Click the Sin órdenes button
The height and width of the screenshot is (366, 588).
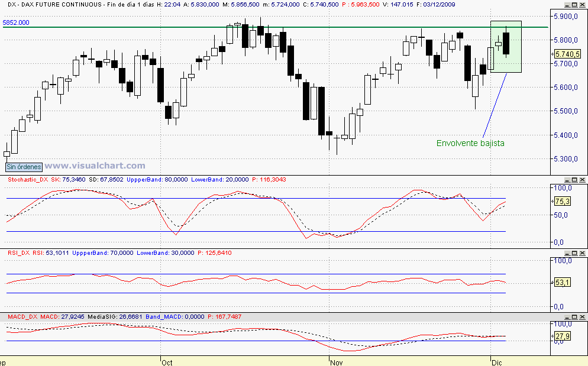(x=23, y=167)
